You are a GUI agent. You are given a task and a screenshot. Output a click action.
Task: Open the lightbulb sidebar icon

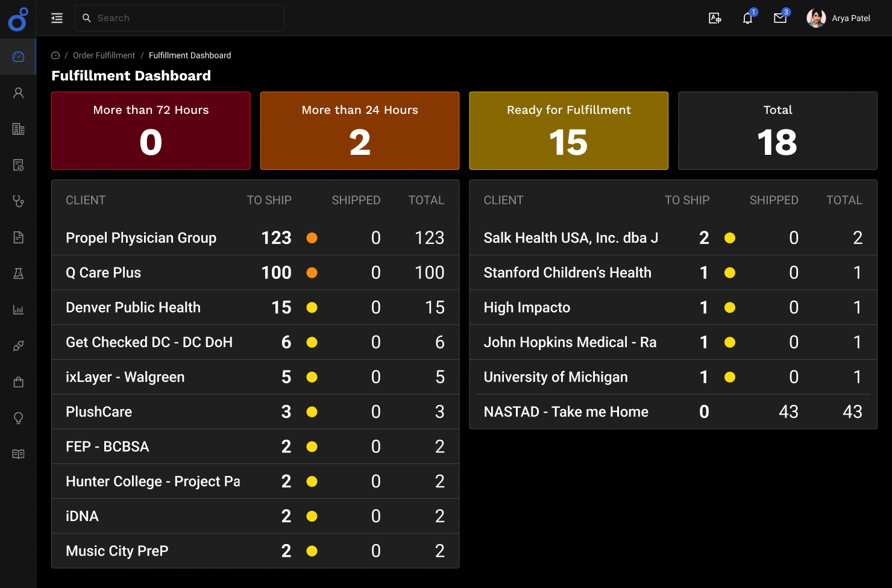(18, 418)
